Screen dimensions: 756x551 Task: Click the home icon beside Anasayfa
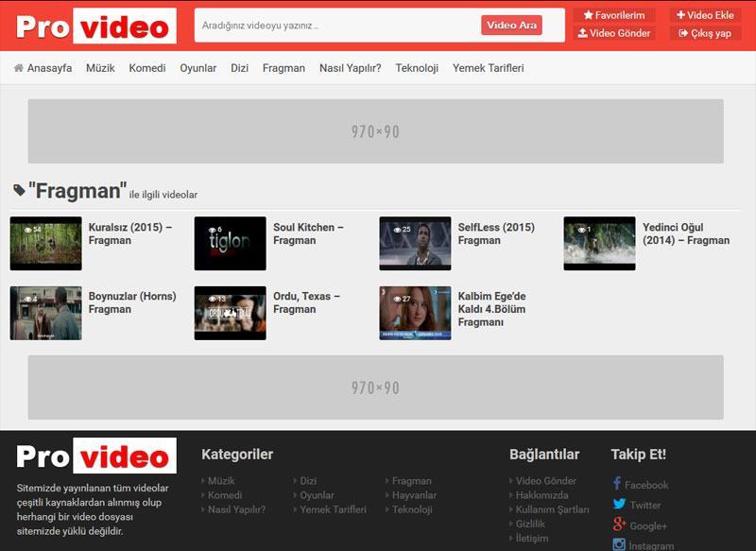click(19, 68)
